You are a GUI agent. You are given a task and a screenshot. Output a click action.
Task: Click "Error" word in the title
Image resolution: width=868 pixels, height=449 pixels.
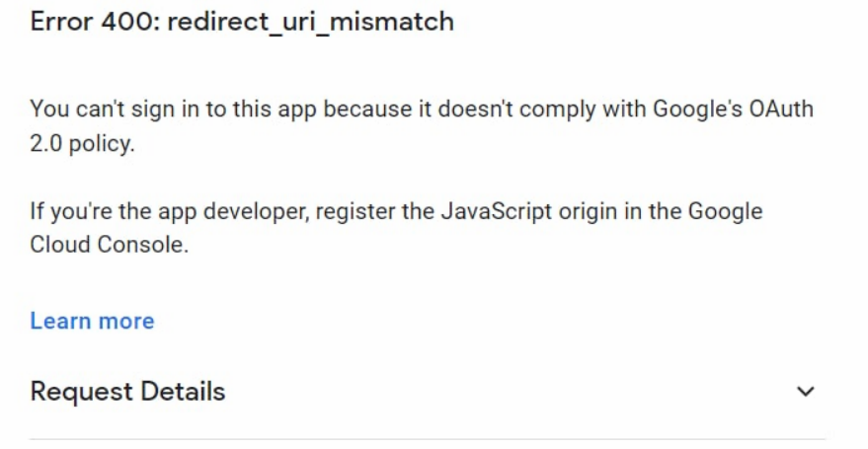62,22
